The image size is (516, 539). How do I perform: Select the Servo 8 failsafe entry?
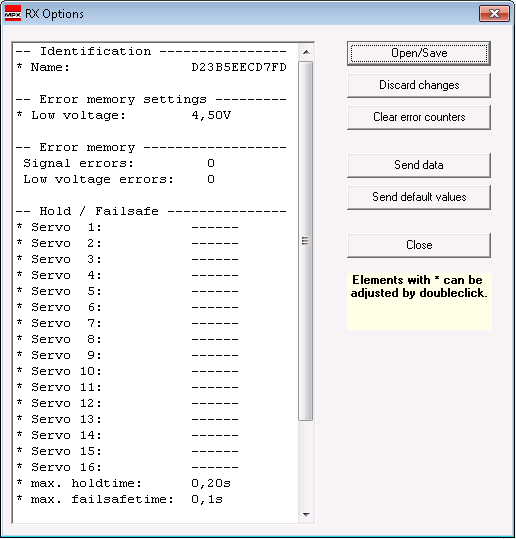click(127, 339)
